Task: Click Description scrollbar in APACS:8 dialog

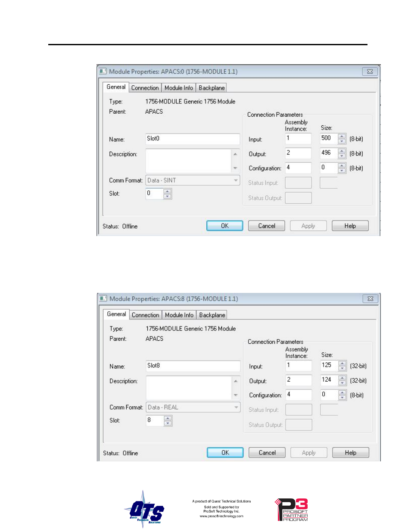Action: click(x=236, y=388)
